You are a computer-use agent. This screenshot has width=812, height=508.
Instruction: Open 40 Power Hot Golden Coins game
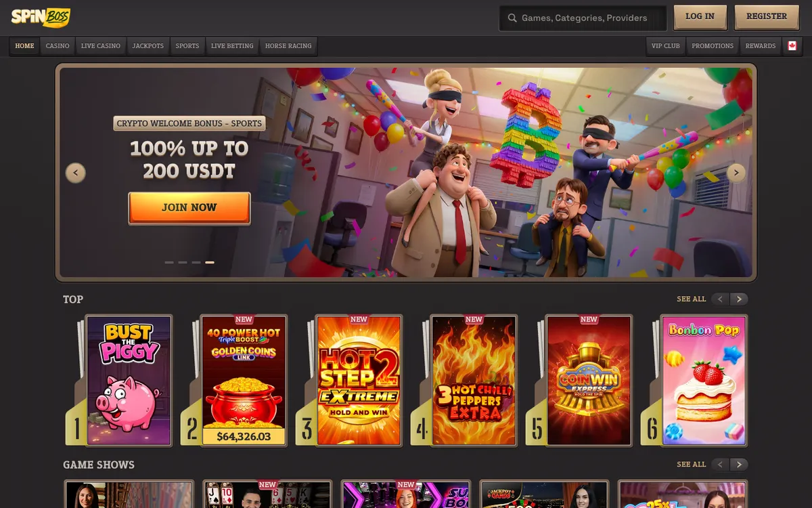point(244,380)
